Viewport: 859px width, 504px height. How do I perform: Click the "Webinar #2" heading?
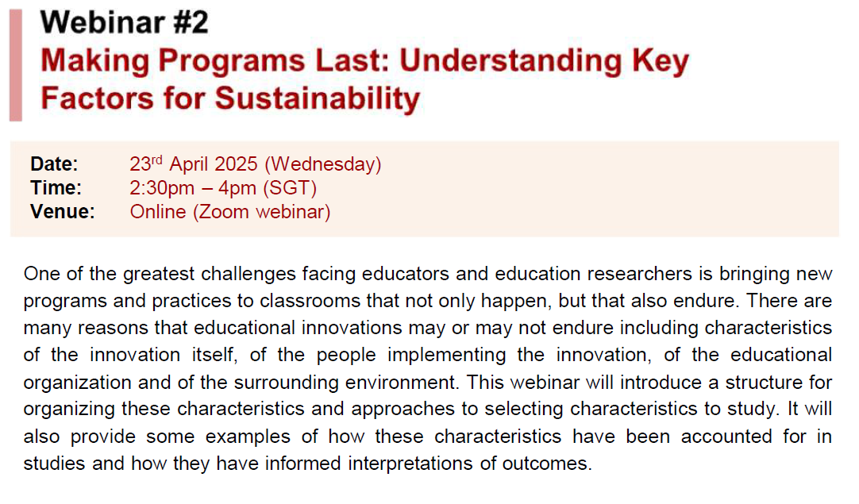[125, 22]
